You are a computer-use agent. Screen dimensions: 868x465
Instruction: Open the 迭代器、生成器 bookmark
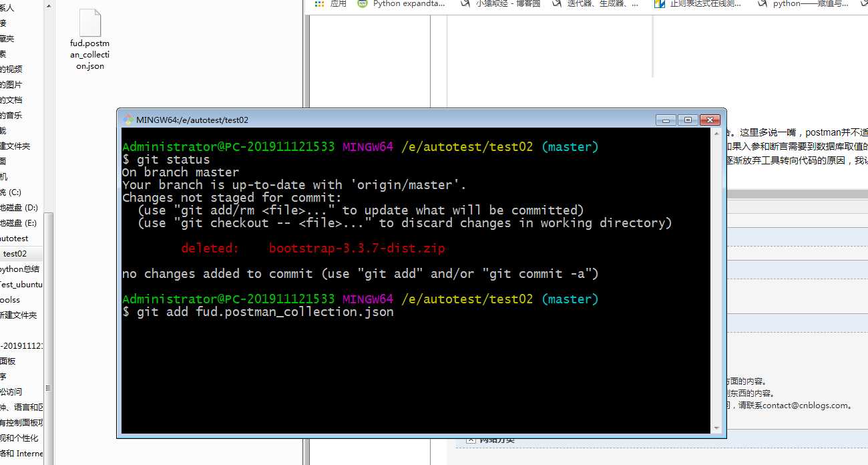click(x=595, y=4)
